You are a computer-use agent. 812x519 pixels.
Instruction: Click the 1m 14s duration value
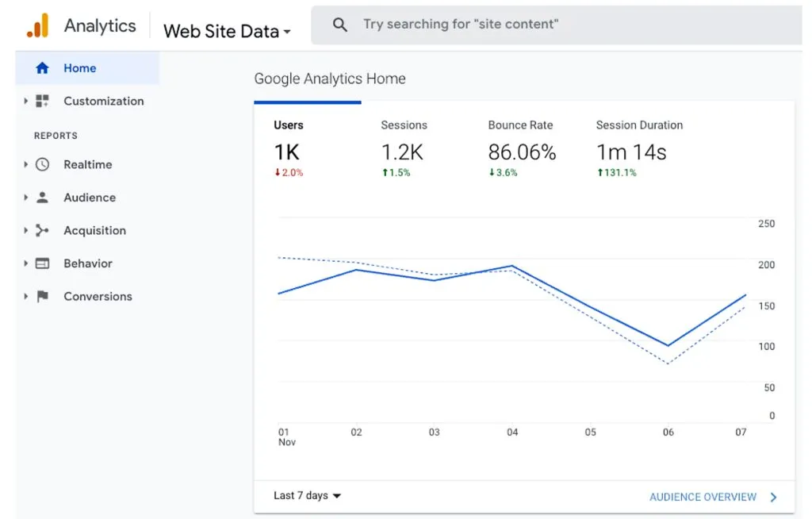click(631, 152)
